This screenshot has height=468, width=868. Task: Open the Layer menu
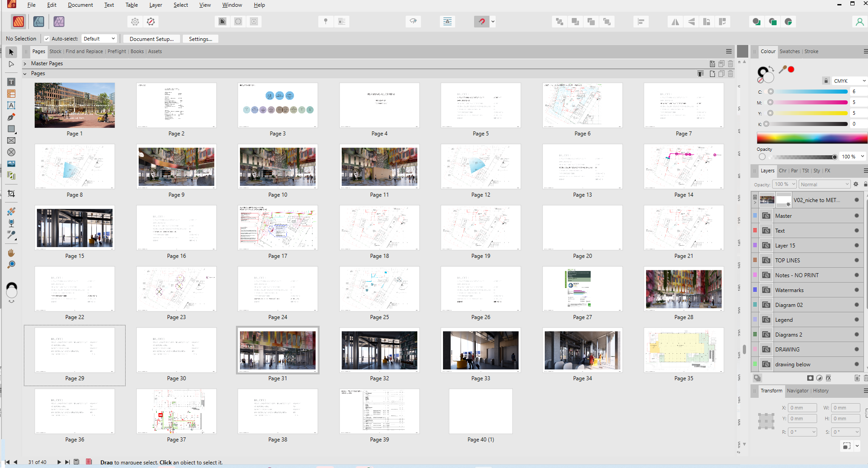(155, 5)
